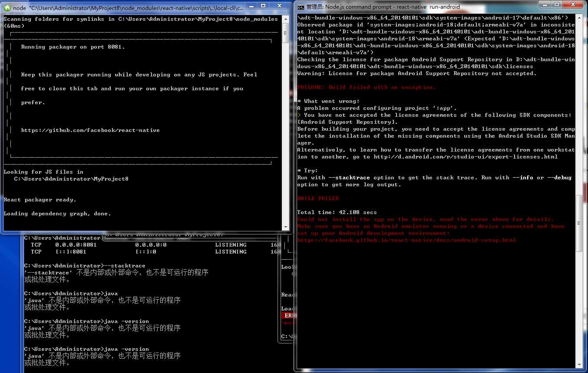This screenshot has height=373, width=588.
Task: Click the '(60ms)' text in node window
Action: (14, 26)
